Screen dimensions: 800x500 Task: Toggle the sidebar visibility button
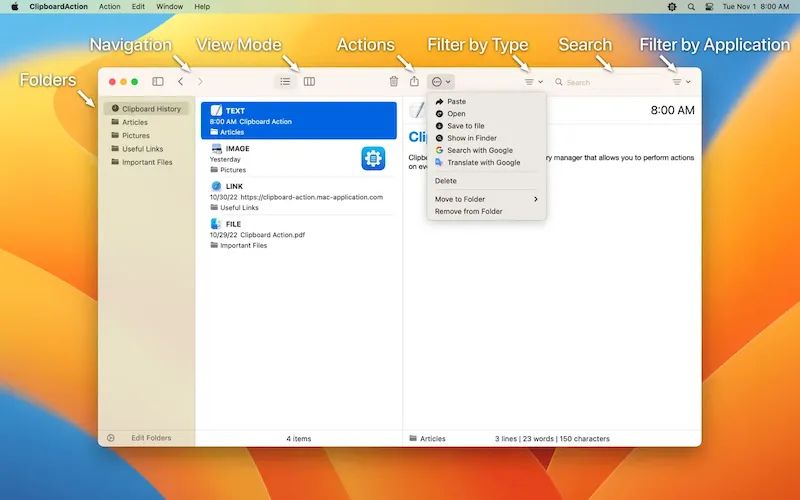click(x=158, y=82)
